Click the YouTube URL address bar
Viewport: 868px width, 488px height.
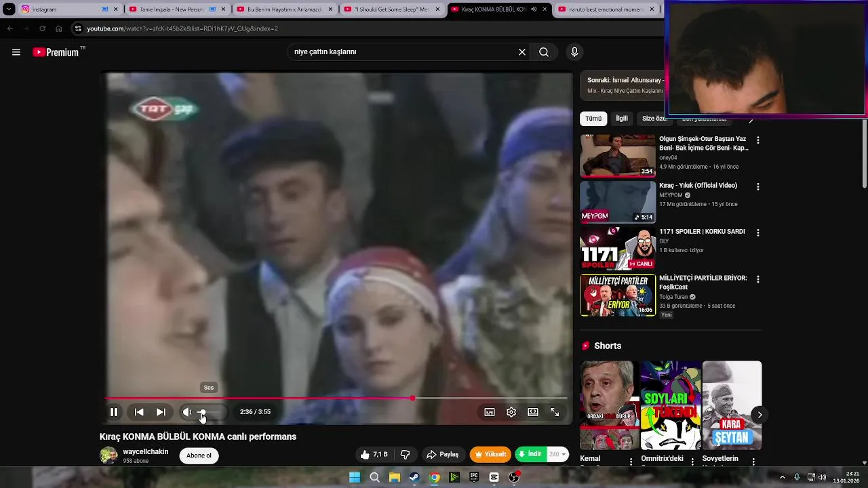(x=366, y=28)
